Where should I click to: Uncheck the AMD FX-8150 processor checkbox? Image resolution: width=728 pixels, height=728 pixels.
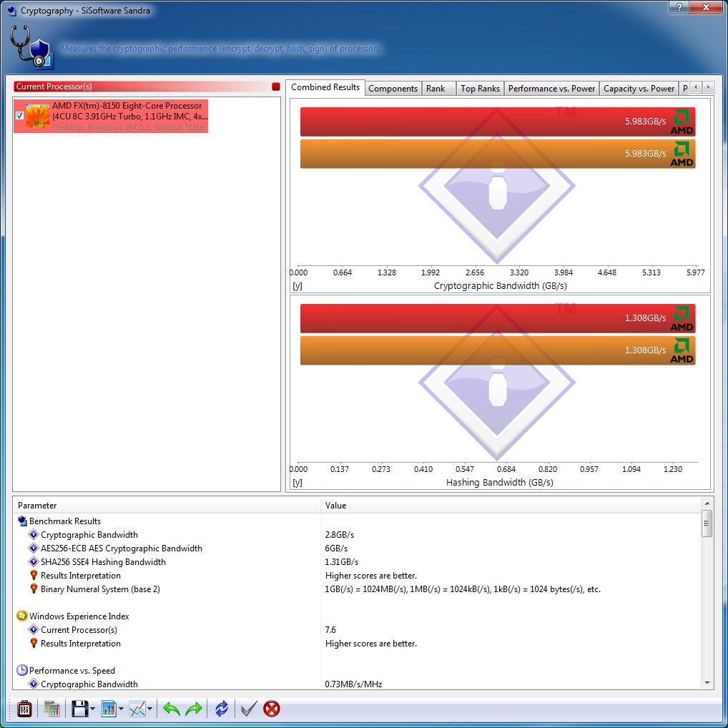pos(20,116)
